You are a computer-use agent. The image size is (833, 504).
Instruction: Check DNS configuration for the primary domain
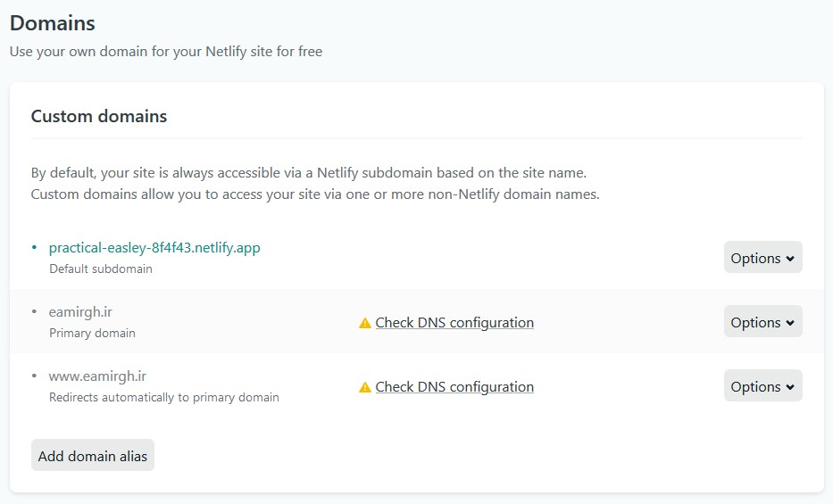pyautogui.click(x=454, y=323)
